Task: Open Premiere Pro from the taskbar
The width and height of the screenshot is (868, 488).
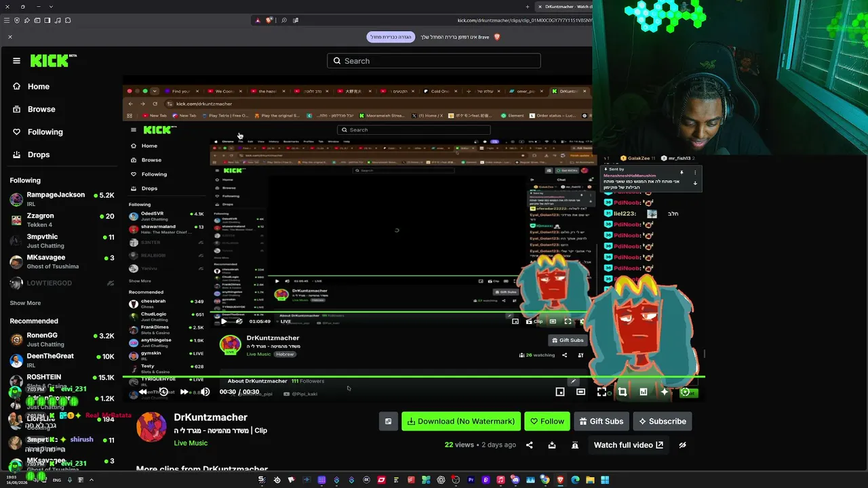Action: tap(471, 480)
